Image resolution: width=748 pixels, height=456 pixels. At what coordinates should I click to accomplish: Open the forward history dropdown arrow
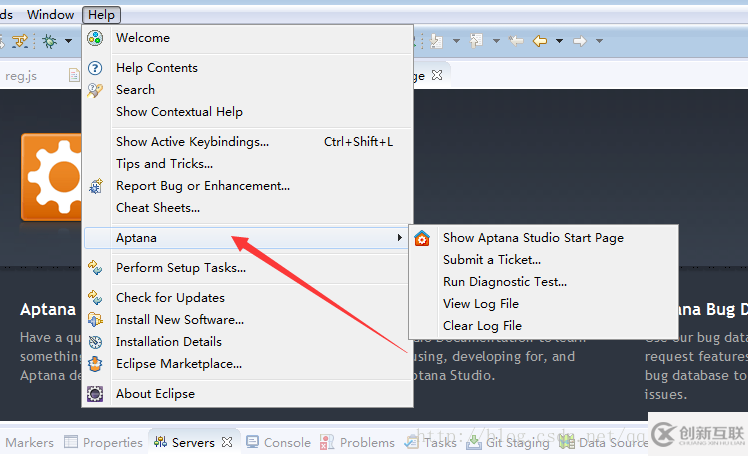[x=600, y=41]
